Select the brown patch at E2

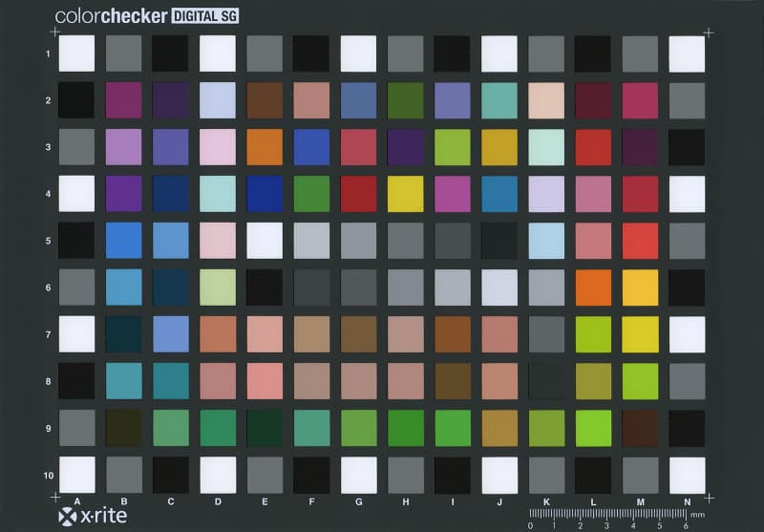click(x=265, y=100)
